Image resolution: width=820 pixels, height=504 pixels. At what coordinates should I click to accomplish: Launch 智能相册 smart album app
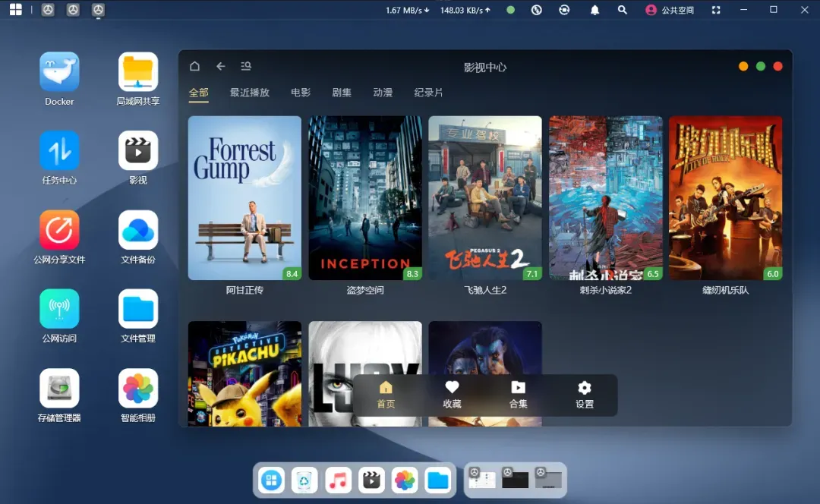click(x=138, y=389)
